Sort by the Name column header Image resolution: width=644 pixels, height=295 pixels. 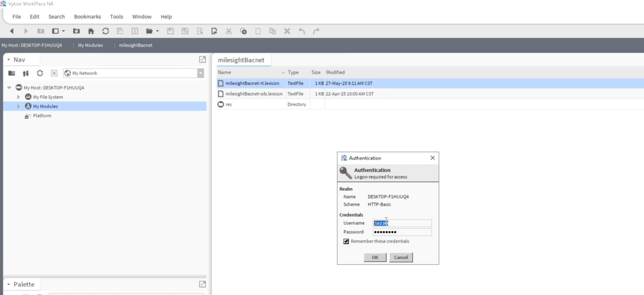[x=251, y=72]
